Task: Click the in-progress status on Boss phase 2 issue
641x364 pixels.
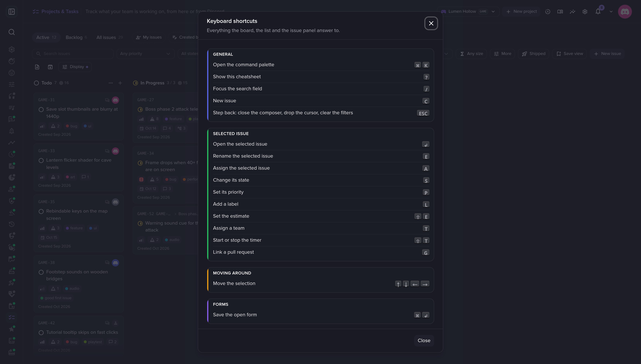Action: (x=140, y=110)
